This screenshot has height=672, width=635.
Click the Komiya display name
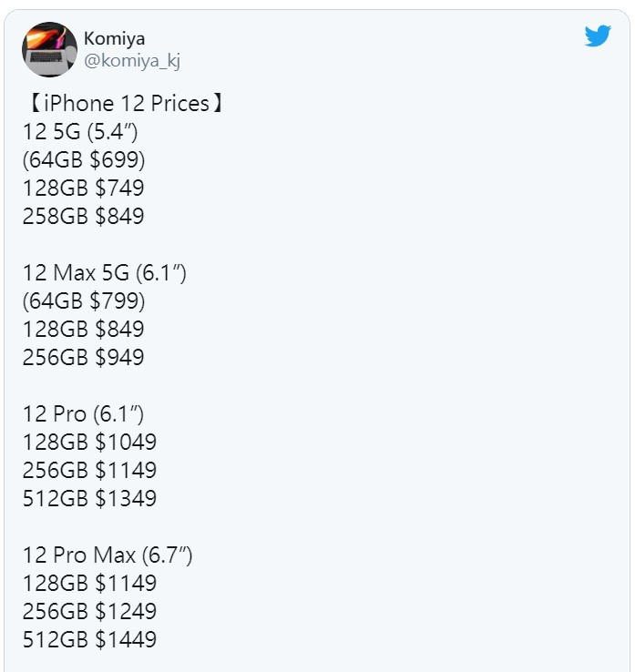pyautogui.click(x=114, y=38)
